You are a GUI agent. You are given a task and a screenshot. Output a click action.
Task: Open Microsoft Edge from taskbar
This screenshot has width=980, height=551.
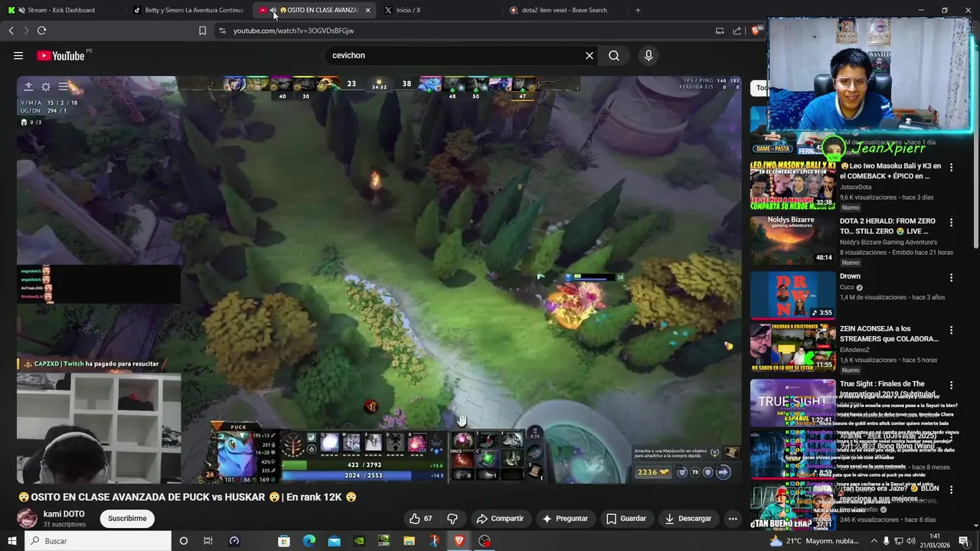pyautogui.click(x=309, y=541)
